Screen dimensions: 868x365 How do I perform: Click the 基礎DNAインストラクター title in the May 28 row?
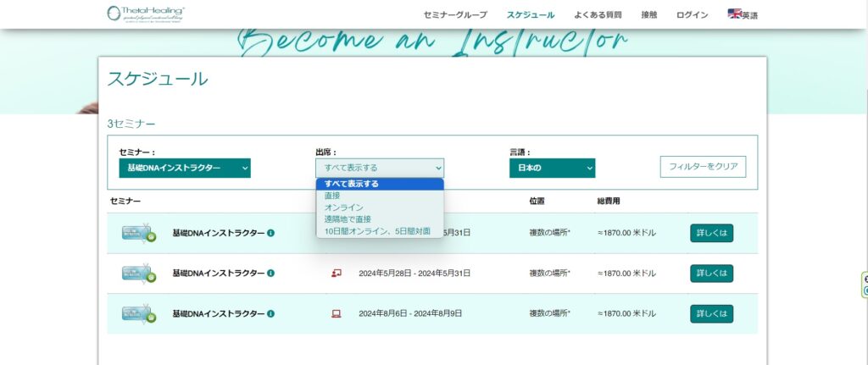219,274
